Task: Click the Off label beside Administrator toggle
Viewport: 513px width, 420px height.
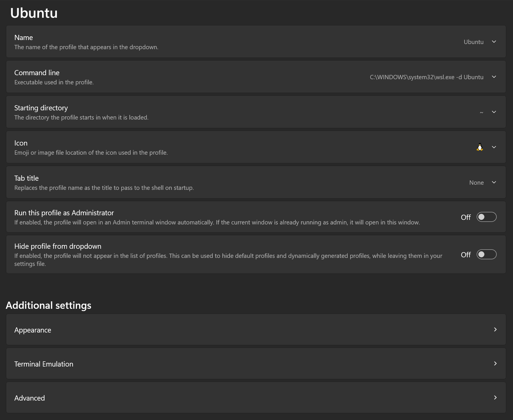Action: pyautogui.click(x=466, y=217)
